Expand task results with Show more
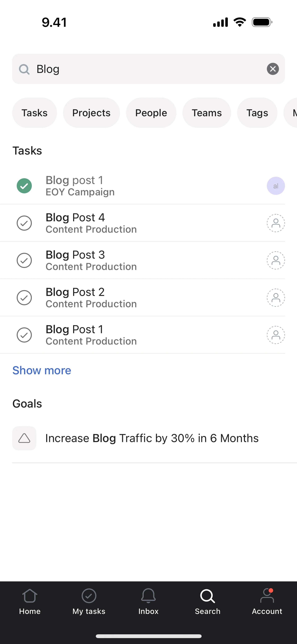 point(42,370)
